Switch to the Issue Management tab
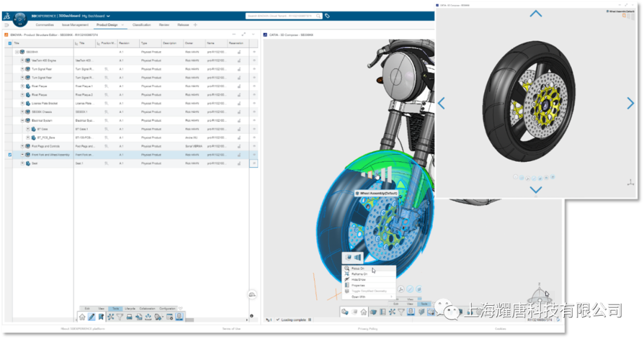Viewport: 644px width, 339px height. point(75,25)
